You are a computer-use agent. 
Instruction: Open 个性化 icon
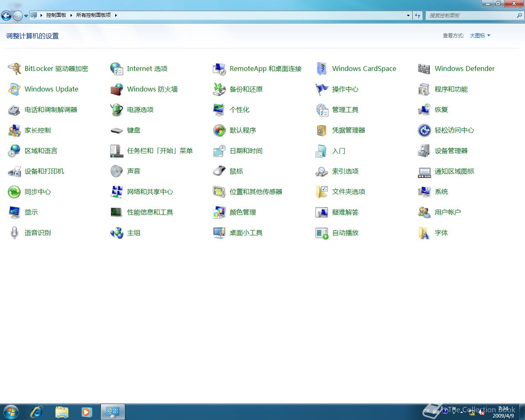click(219, 110)
